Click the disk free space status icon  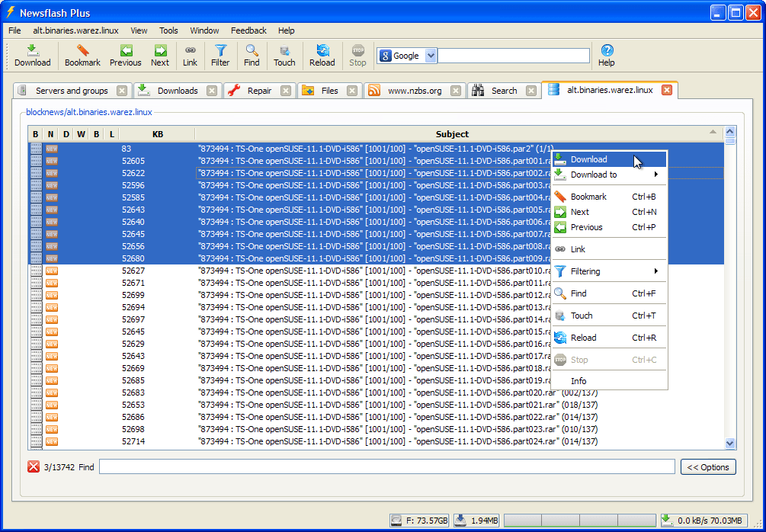397,521
